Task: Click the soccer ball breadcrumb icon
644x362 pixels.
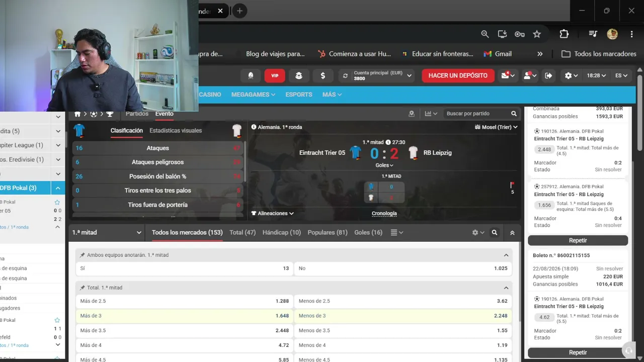Action: 94,114
